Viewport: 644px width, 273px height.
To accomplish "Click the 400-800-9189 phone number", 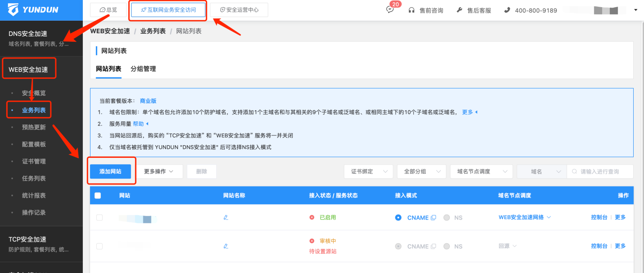I will 536,10.
